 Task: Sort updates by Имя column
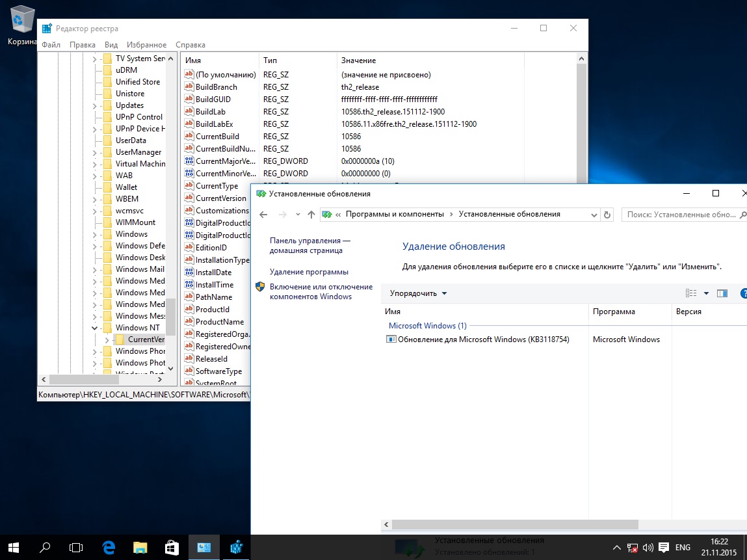(x=485, y=312)
